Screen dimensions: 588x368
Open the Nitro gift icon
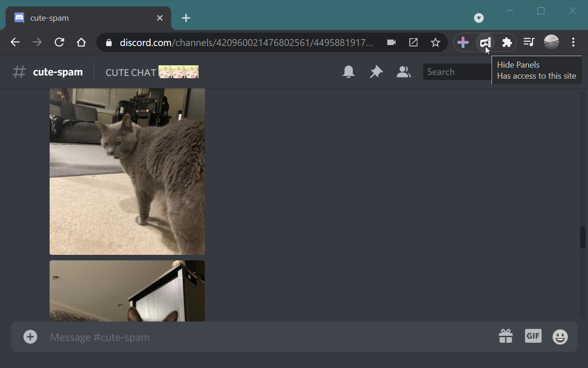click(506, 336)
